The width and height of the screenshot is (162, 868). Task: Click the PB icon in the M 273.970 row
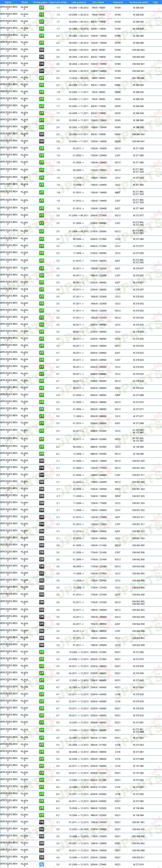click(x=41, y=402)
